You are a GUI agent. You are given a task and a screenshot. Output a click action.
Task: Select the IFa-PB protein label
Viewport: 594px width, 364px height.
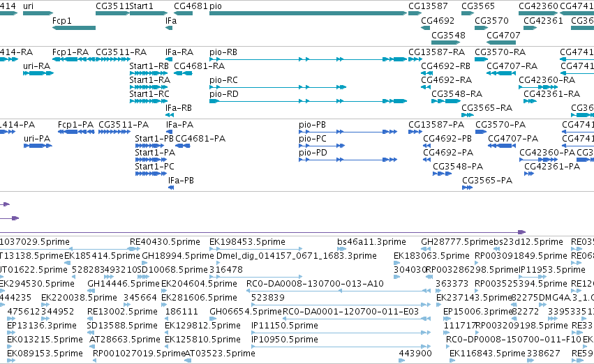point(181,181)
